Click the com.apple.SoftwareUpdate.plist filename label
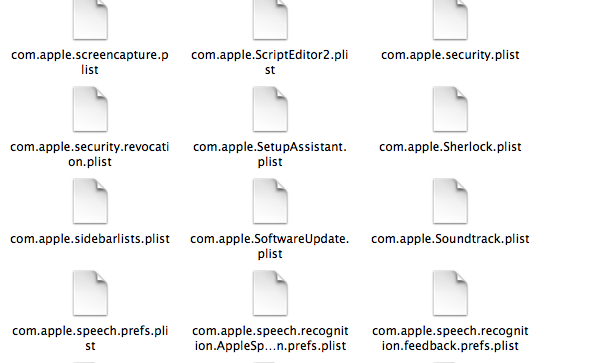Image resolution: width=614 pixels, height=363 pixels. pos(270,246)
